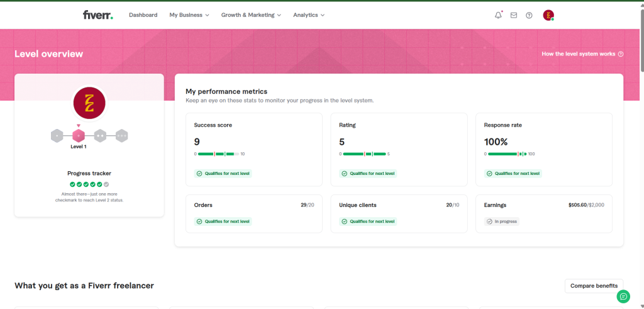
Task: Click the Rating progress bar
Action: 364,154
